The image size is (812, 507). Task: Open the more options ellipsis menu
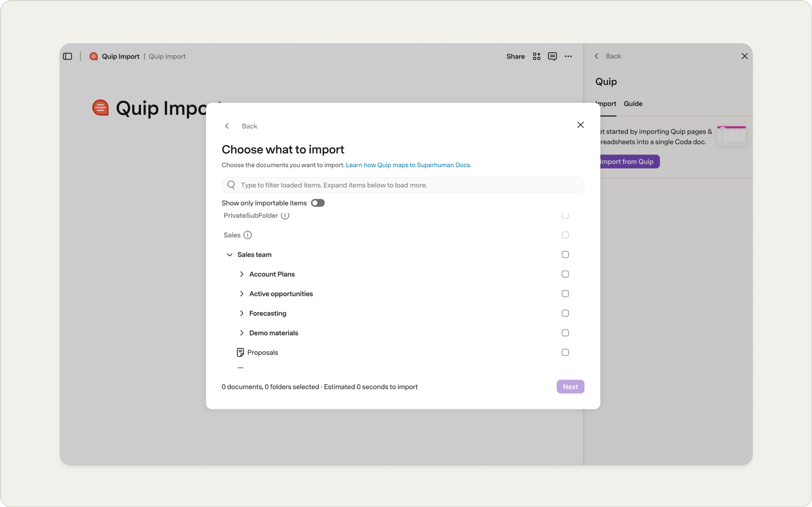click(x=568, y=56)
